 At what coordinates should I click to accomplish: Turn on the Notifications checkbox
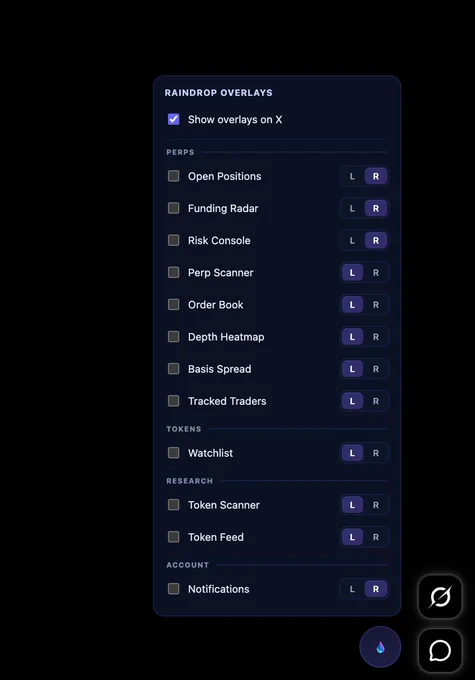tap(174, 589)
